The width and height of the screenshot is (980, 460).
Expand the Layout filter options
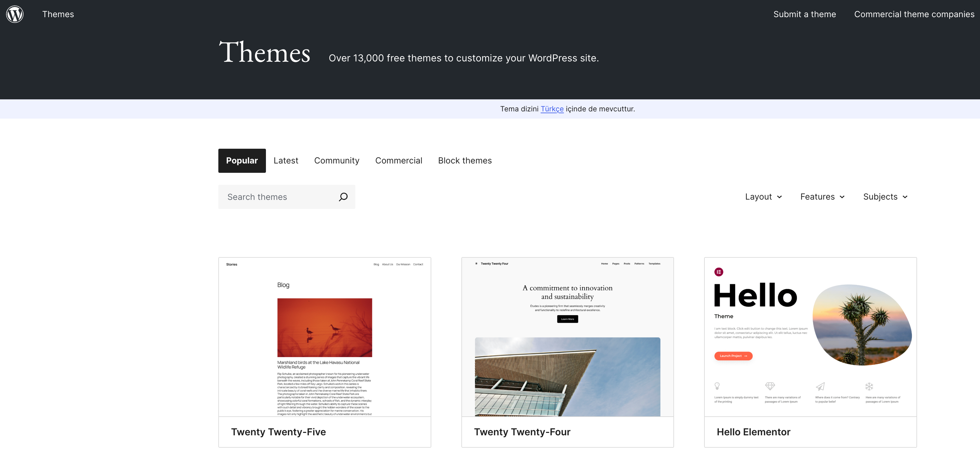763,196
